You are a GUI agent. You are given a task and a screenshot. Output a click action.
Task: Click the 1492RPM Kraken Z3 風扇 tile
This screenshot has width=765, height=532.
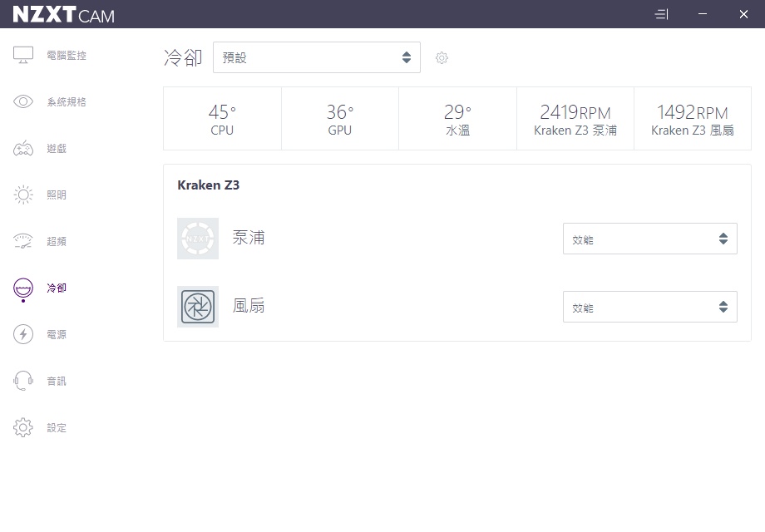(693, 119)
